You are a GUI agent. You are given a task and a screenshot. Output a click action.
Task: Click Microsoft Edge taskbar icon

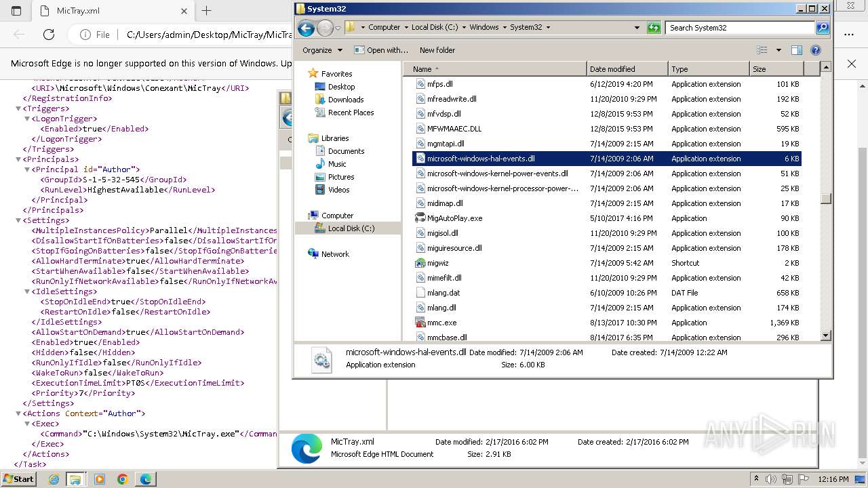pos(146,479)
